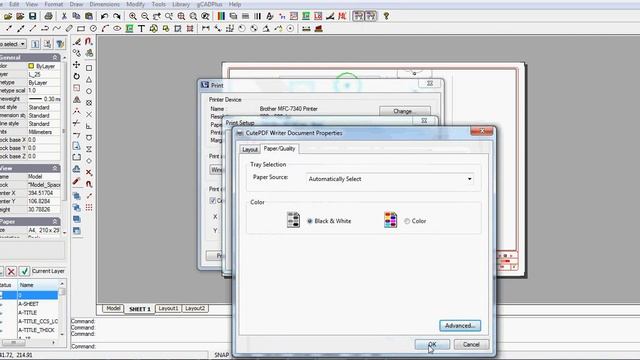Viewport: 640px width, 360px height.
Task: Click the Paste clipboard icon
Action: click(89, 16)
